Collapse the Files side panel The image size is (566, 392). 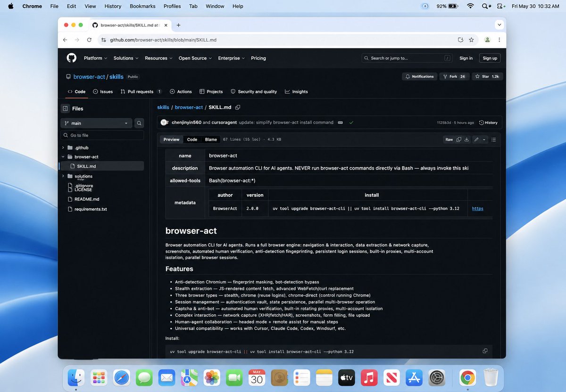pyautogui.click(x=65, y=108)
